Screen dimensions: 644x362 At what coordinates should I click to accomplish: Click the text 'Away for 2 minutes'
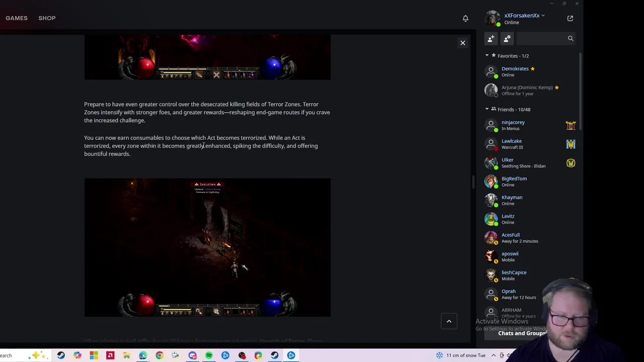[520, 241]
